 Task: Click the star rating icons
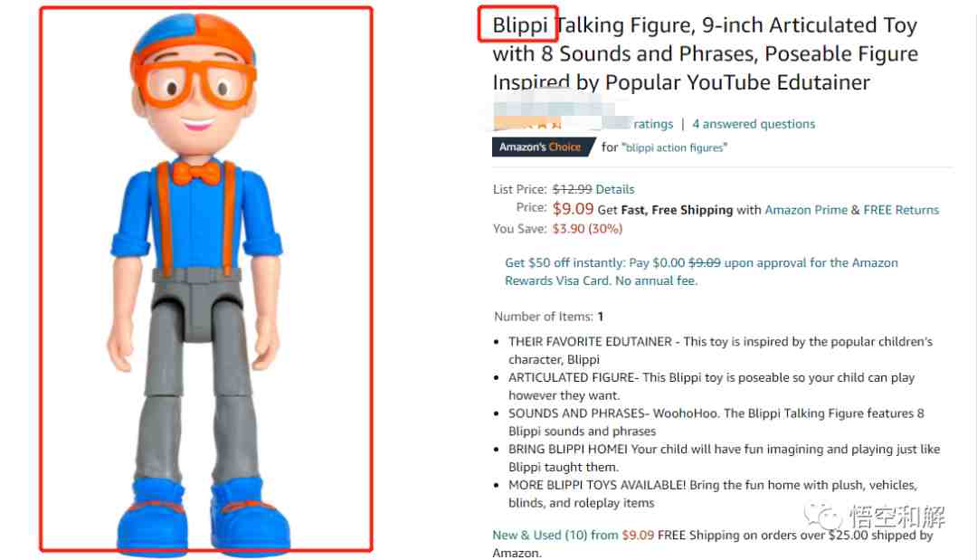[x=529, y=123]
